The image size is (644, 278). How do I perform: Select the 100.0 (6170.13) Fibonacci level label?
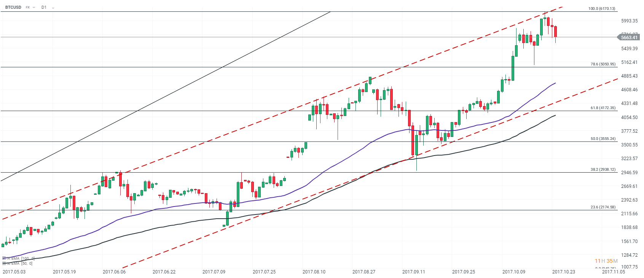click(602, 9)
